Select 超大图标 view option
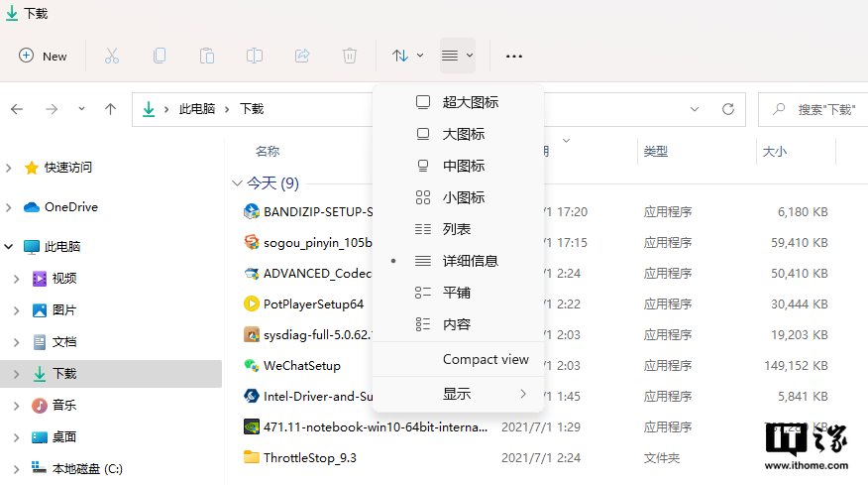The width and height of the screenshot is (868, 485). (470, 102)
